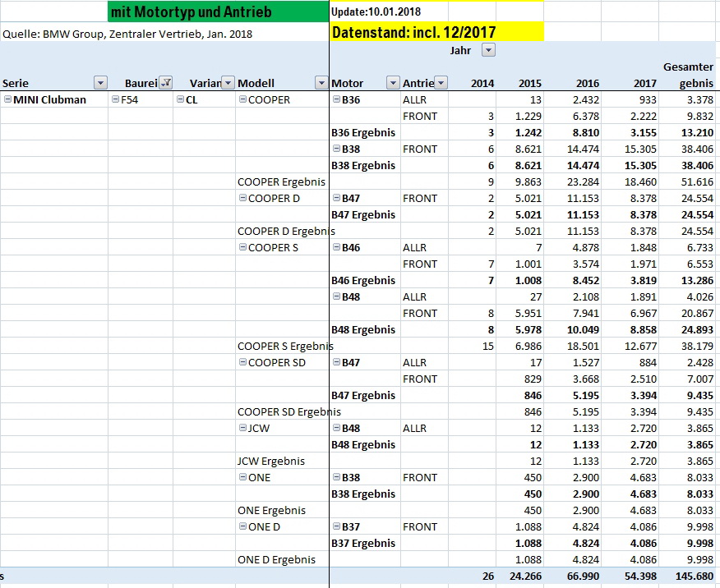Collapse the ONE model group
The width and height of the screenshot is (720, 588).
[x=243, y=477]
